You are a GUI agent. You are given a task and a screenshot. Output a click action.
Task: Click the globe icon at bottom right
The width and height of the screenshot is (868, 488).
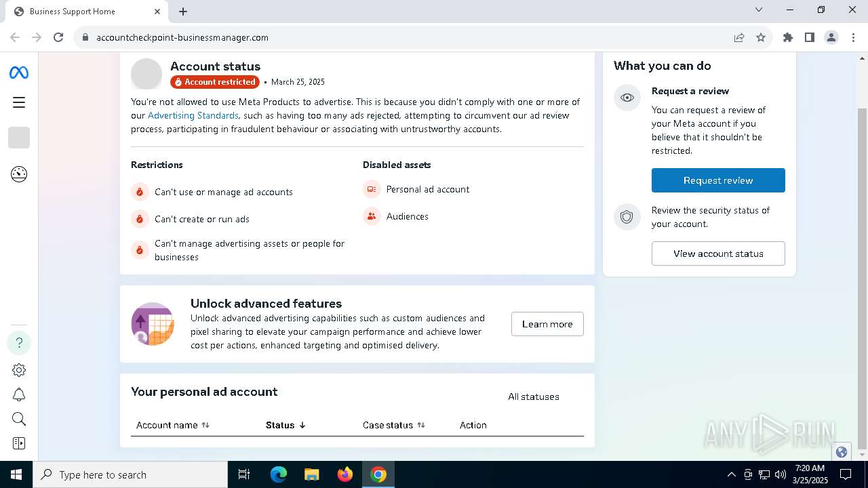tap(842, 452)
